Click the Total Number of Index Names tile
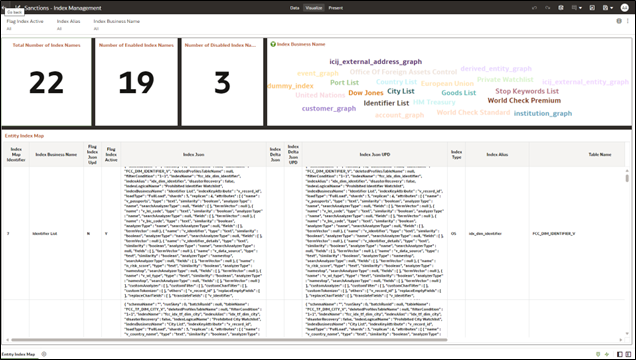636x360 pixels. point(46,82)
